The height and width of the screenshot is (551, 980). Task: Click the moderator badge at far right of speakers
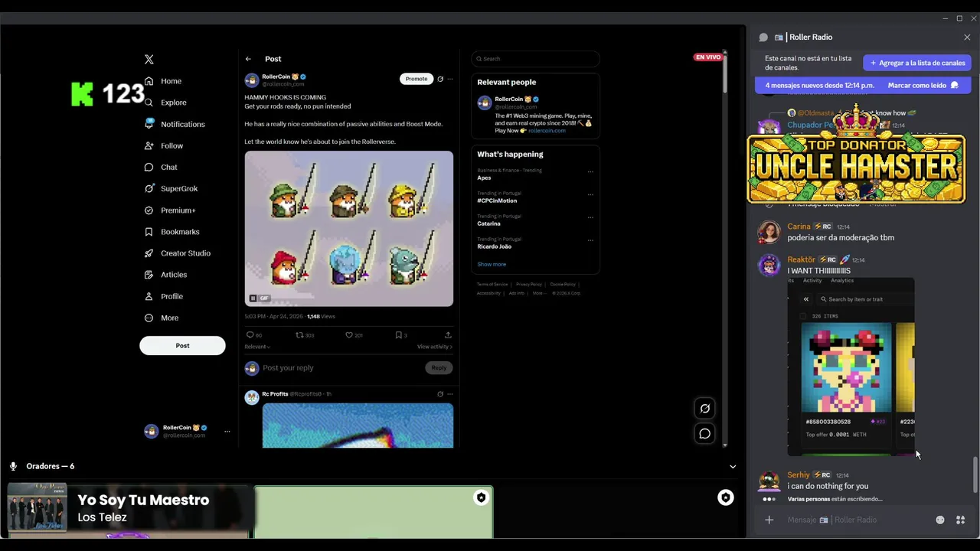725,498
